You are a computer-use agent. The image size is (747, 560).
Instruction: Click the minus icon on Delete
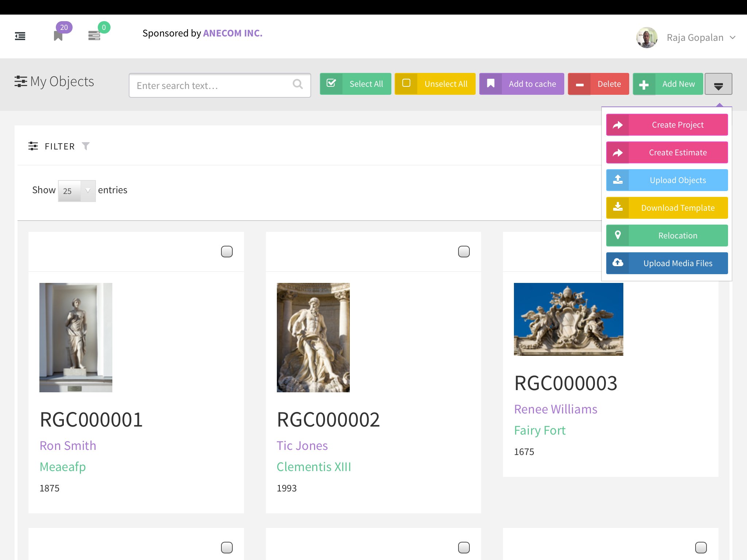580,85
